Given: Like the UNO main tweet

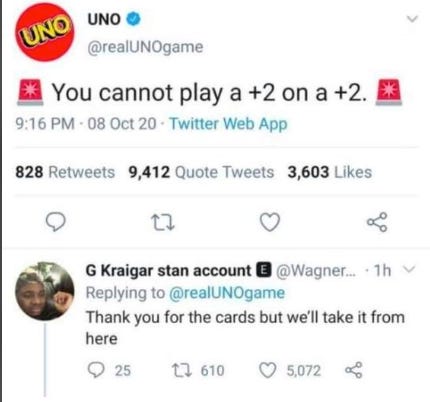Looking at the screenshot, I should pos(270,223).
